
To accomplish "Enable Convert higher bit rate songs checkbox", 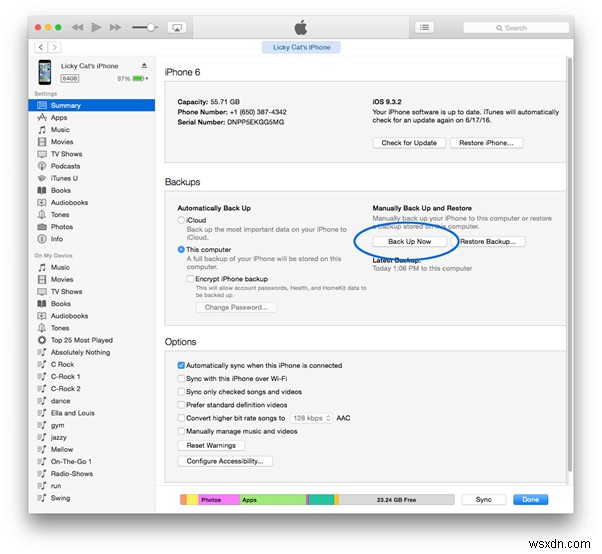I will tap(181, 418).
